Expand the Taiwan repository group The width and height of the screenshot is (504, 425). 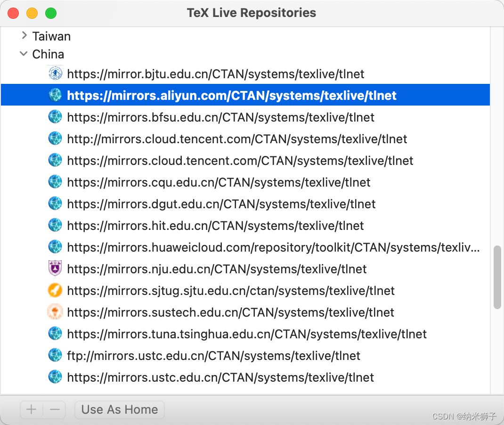tap(24, 35)
